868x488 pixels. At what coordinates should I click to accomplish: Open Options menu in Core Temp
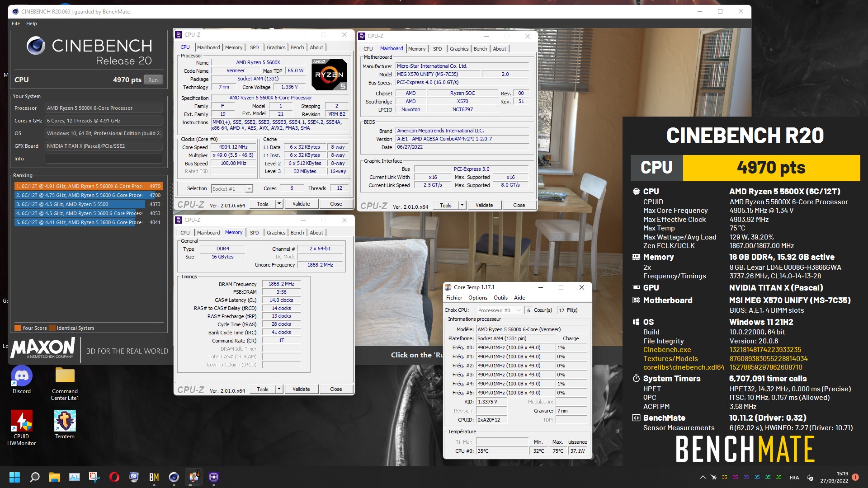478,298
